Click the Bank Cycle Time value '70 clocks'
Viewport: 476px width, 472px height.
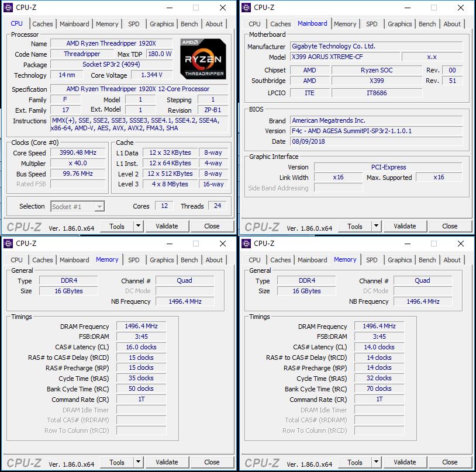pos(379,388)
